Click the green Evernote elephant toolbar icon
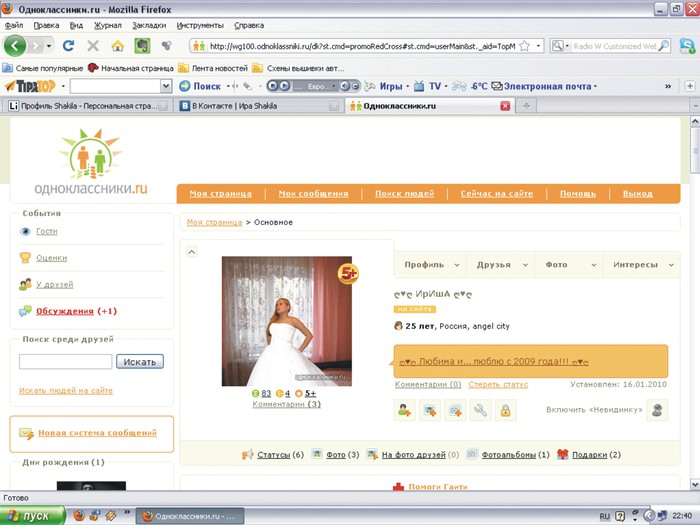Screen dimensions: 700x525 coord(142,46)
